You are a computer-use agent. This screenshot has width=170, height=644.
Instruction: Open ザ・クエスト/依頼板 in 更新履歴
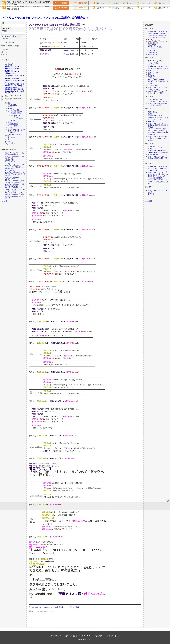coord(155,47)
